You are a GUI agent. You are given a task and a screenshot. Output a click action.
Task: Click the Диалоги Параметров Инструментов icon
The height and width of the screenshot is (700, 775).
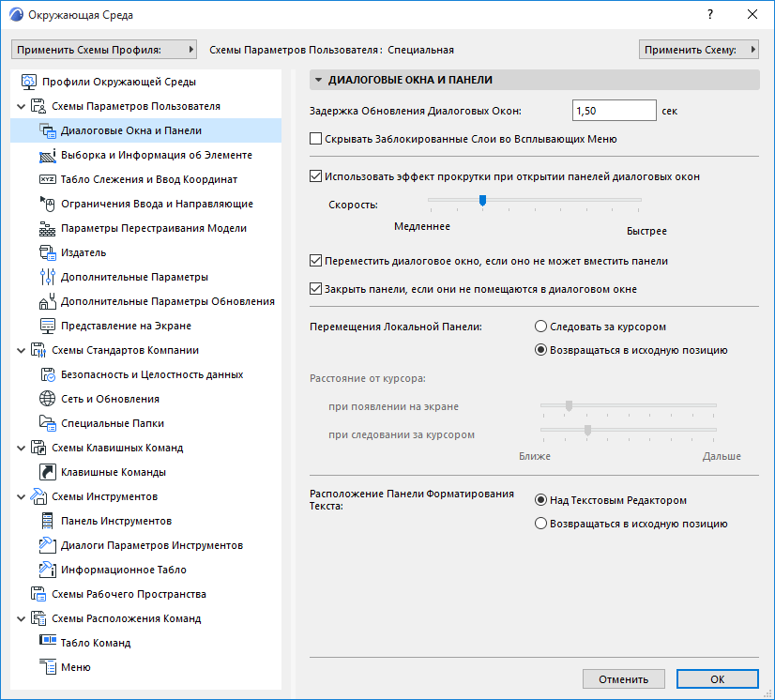48,545
